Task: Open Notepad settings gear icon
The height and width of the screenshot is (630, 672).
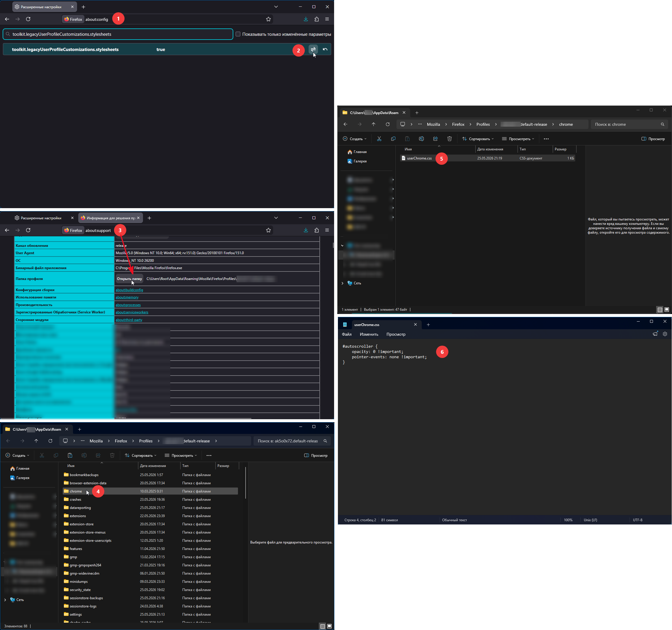Action: (x=665, y=334)
